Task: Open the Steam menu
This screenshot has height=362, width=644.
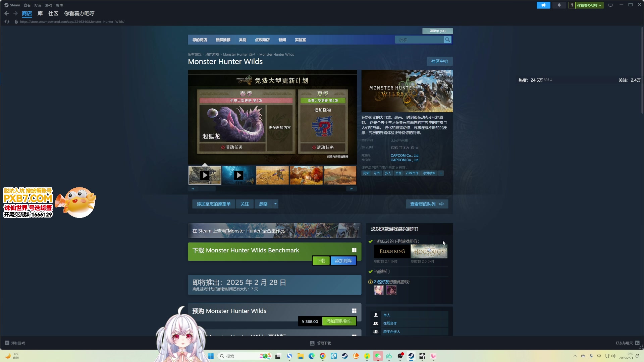Action: [12, 5]
